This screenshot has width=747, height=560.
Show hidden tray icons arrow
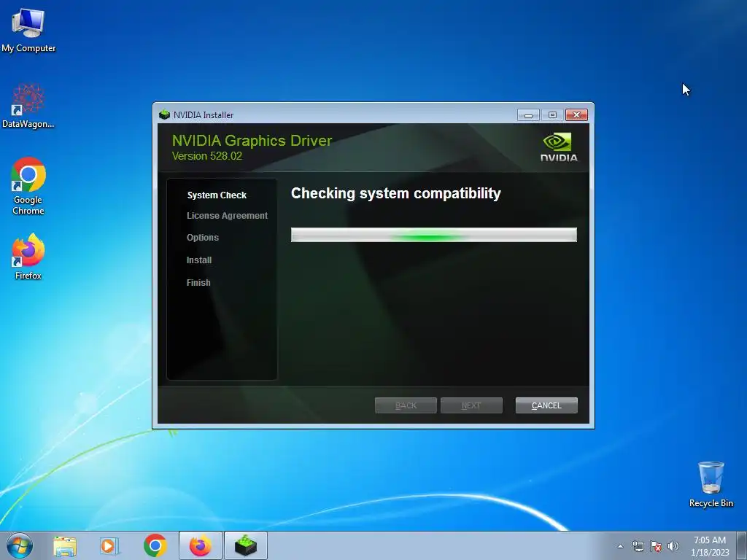point(620,546)
